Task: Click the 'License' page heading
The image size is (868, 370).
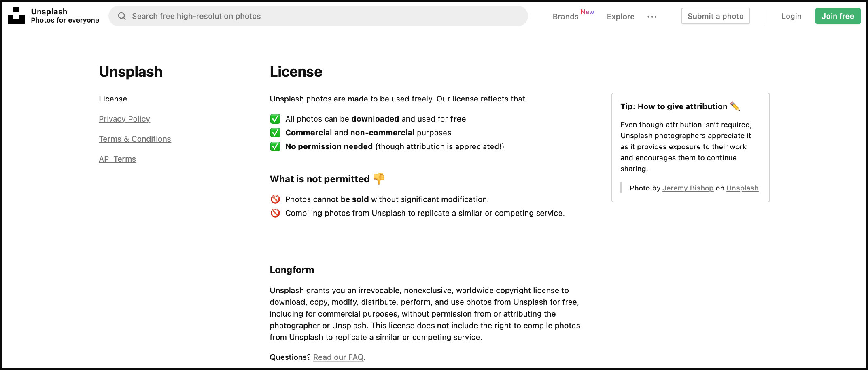Action: click(296, 72)
